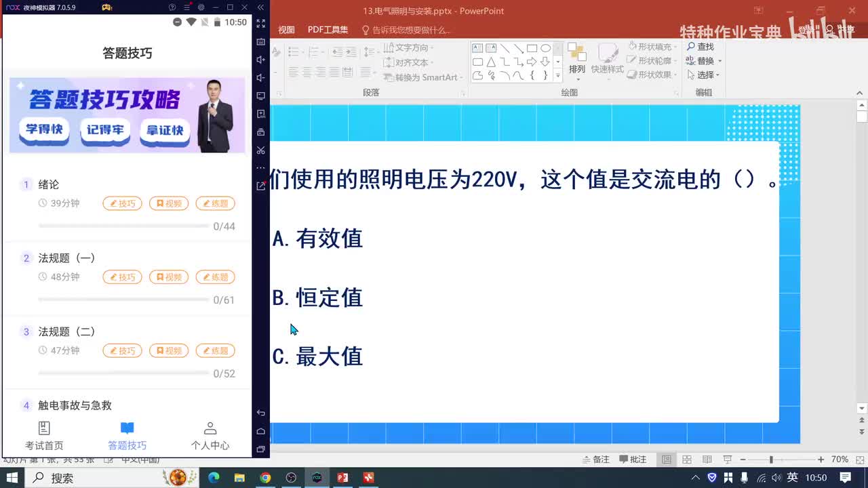Click Nox sidebar scissors screenshot icon

coord(261,150)
